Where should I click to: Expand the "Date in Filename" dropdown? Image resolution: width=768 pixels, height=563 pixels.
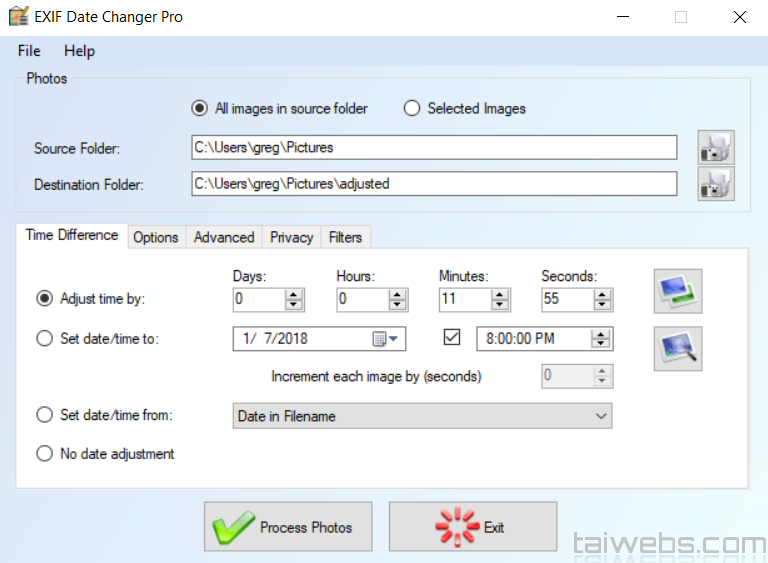[601, 416]
